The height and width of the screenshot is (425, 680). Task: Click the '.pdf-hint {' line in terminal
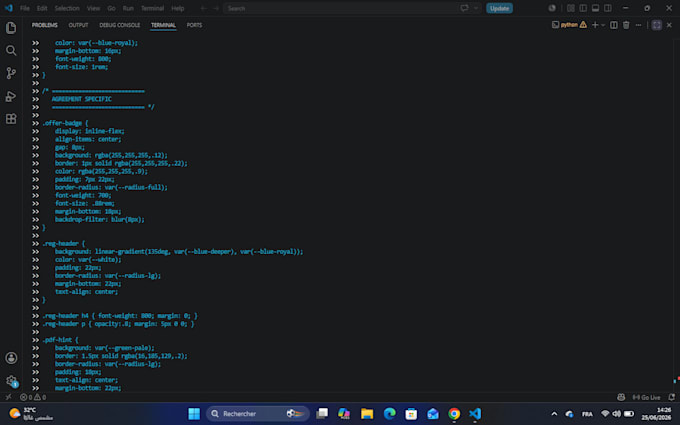[60, 340]
